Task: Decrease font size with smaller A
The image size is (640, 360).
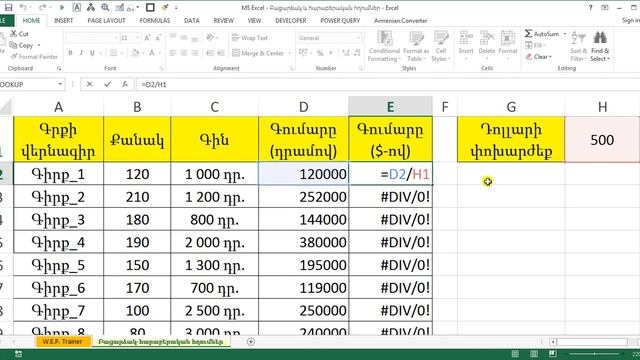Action: coord(158,38)
